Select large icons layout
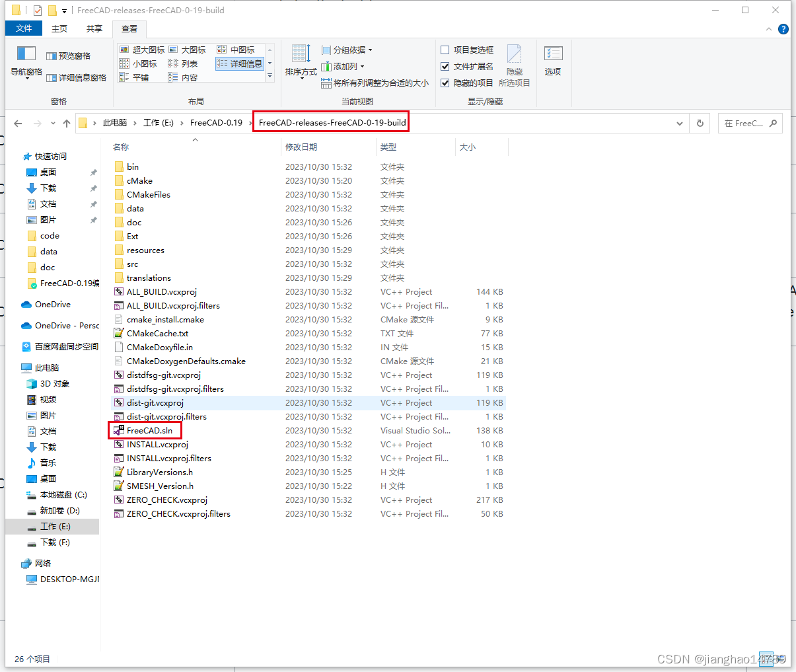Screen dimensions: 796x672 point(187,50)
